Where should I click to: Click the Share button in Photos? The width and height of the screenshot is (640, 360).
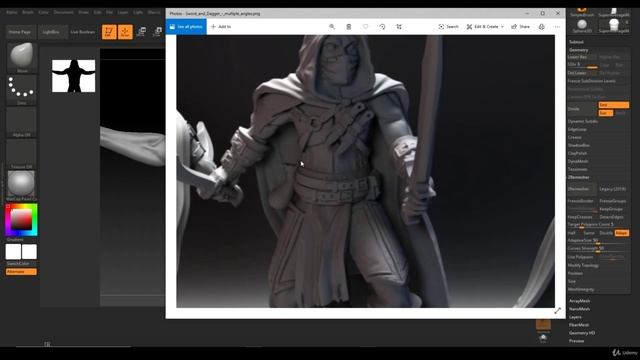[x=520, y=27]
